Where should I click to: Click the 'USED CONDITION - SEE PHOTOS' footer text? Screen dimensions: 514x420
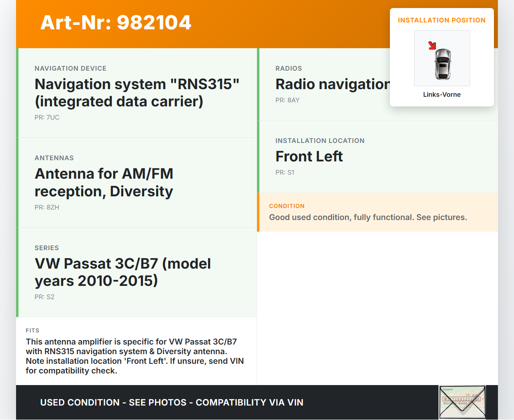click(x=172, y=403)
